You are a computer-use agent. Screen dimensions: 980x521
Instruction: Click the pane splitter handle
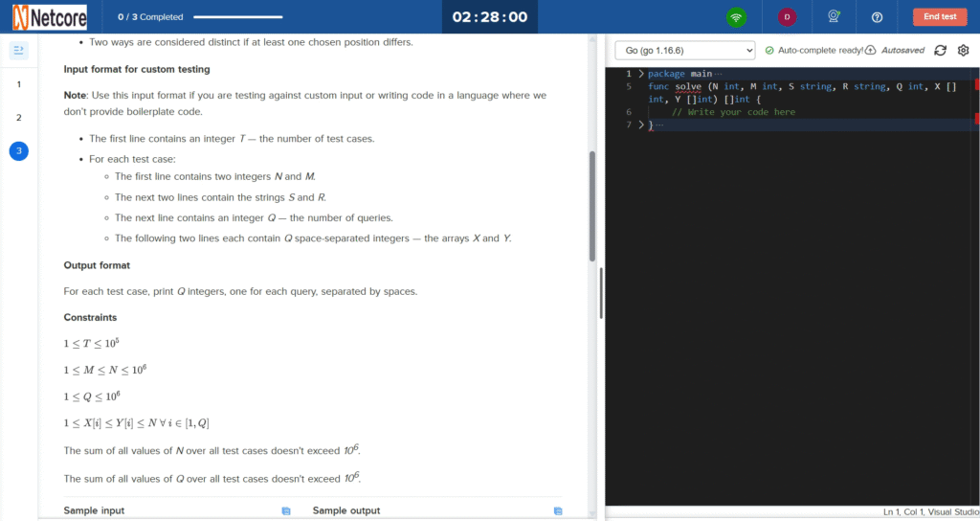coord(601,293)
